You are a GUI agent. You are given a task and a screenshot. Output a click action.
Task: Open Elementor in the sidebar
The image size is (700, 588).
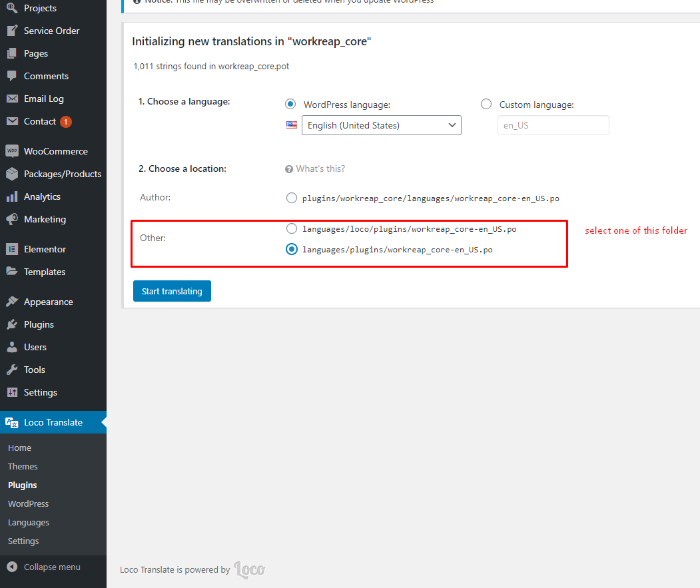[45, 249]
